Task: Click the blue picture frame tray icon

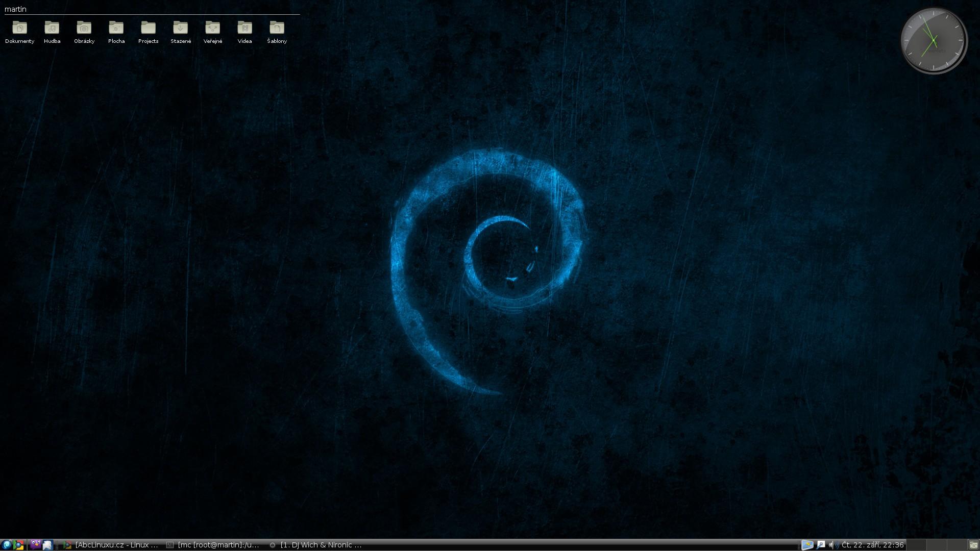Action: 807,545
